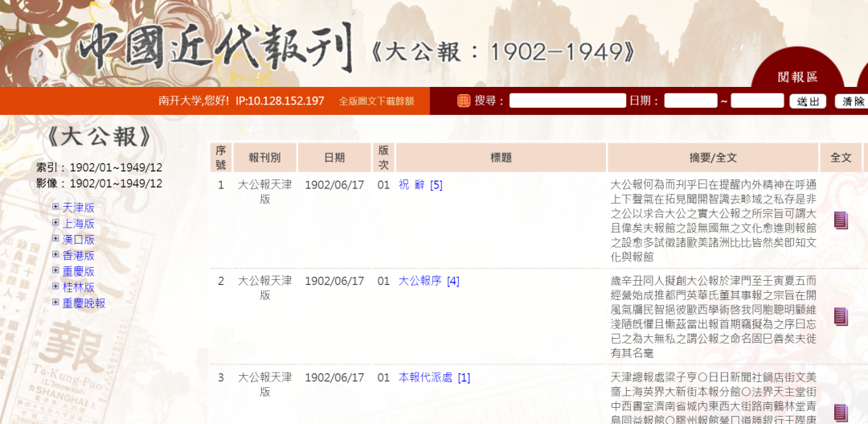868x424 pixels.
Task: Focus the end date input field
Action: pos(757,101)
